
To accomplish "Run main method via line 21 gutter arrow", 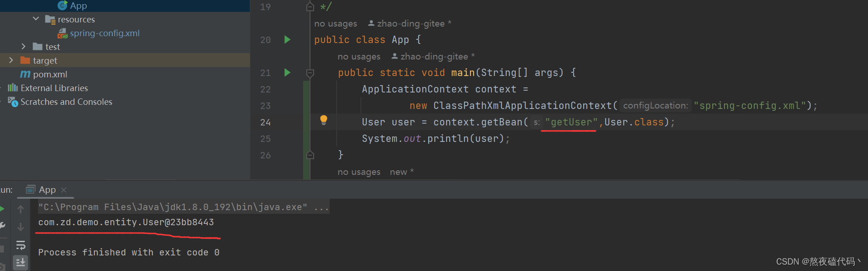I will 287,73.
